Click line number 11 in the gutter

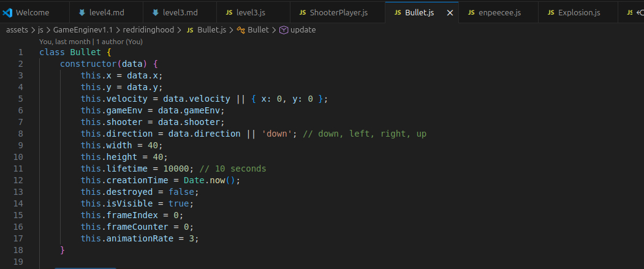18,169
